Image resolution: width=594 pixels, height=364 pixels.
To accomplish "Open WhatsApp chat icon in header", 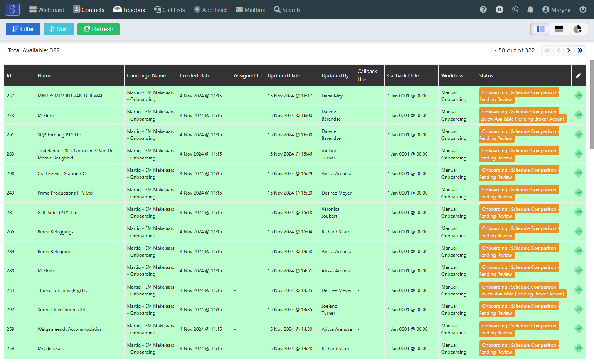I will click(x=515, y=10).
